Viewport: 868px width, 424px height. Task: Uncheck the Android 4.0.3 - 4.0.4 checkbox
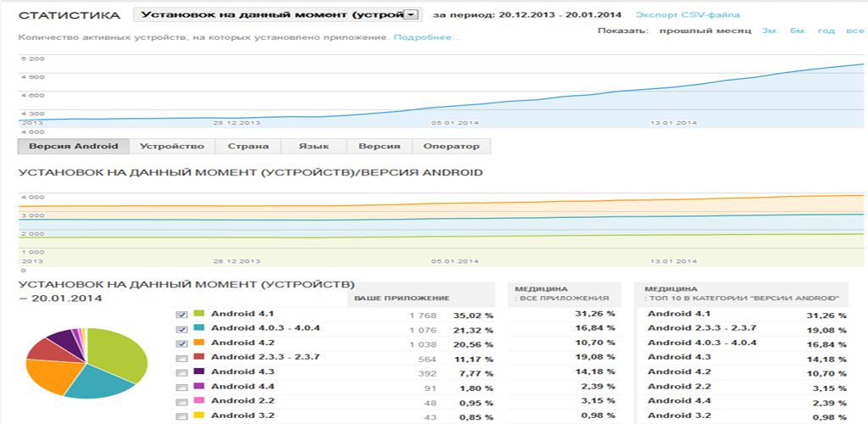(x=181, y=328)
